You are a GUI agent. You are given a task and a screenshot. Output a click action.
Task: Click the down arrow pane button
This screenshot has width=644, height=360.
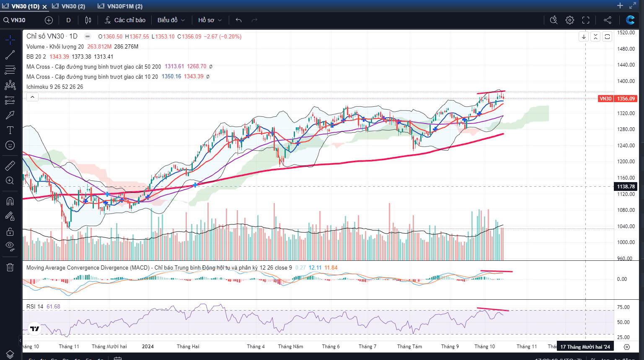tap(584, 37)
